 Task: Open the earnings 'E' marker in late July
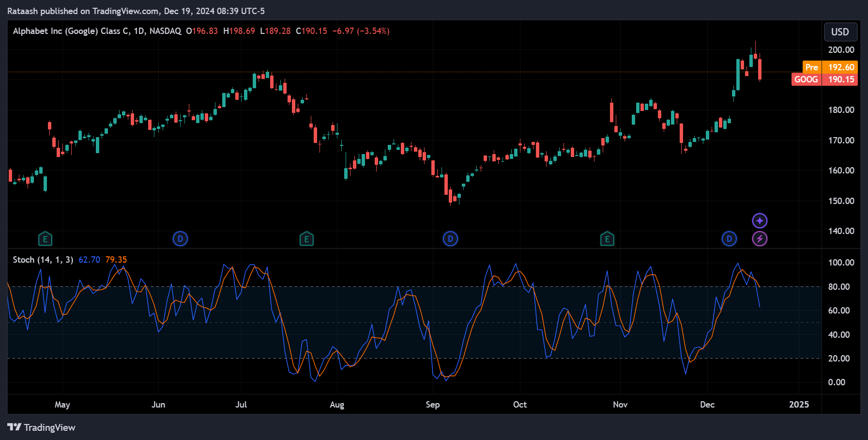click(x=306, y=239)
